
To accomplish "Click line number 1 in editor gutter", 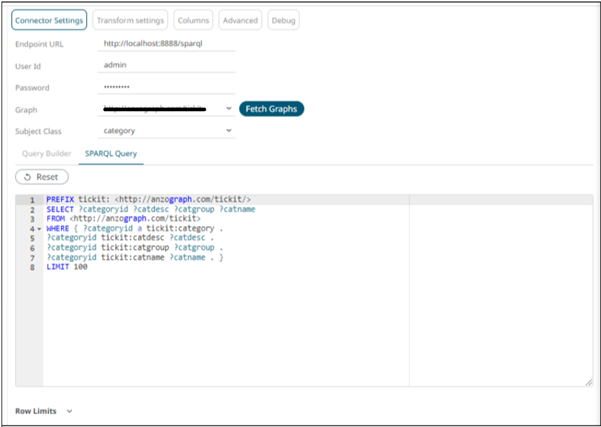I will coord(32,200).
